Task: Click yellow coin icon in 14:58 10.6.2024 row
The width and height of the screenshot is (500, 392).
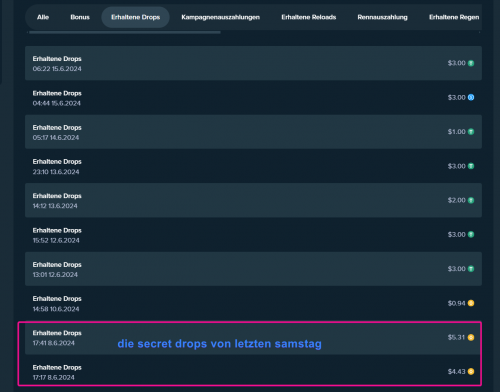Action: coord(471,303)
